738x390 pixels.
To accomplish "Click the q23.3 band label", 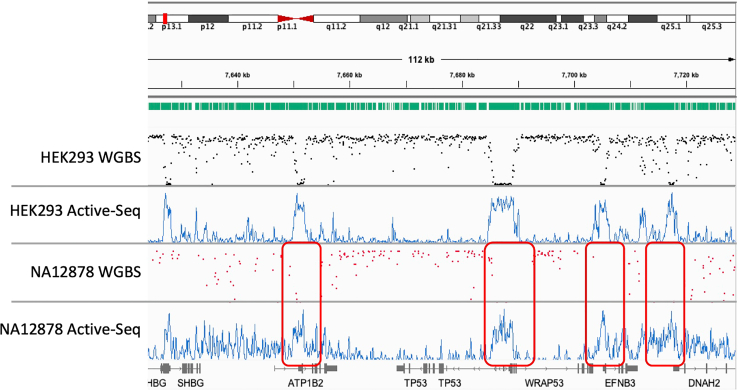I will click(x=588, y=27).
